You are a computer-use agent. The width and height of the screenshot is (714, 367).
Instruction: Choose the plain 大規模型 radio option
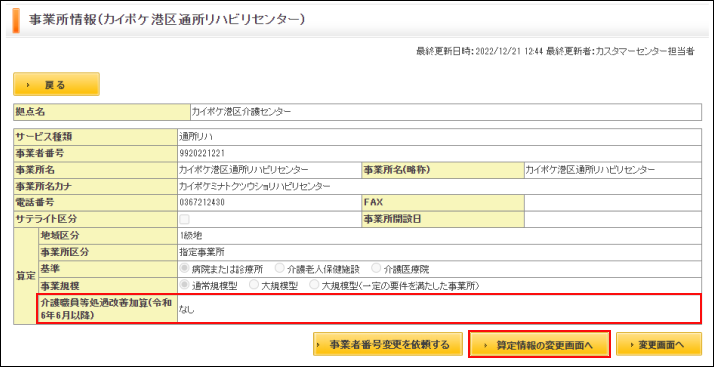click(x=254, y=285)
